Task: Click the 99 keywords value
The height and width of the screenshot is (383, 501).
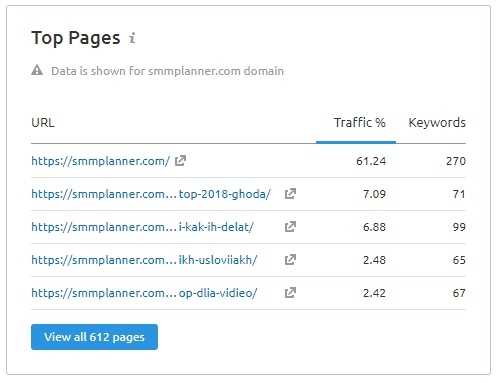Action: [x=459, y=227]
